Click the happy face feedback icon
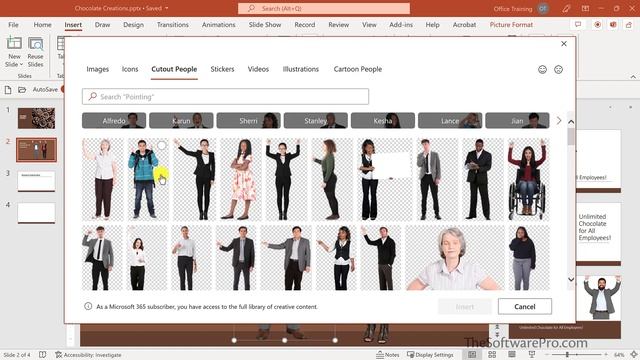The height and width of the screenshot is (360, 640). 542,69
